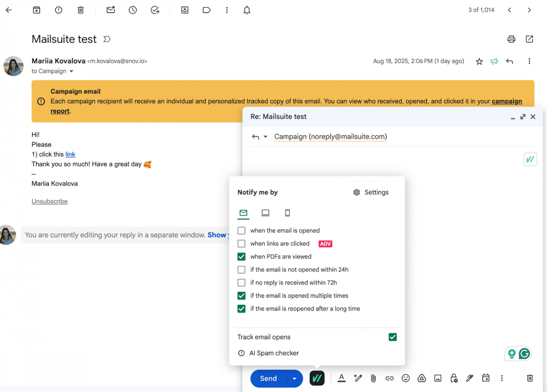The width and height of the screenshot is (547, 392).
Task: Expand the reply type dropdown arrow
Action: 265,137
